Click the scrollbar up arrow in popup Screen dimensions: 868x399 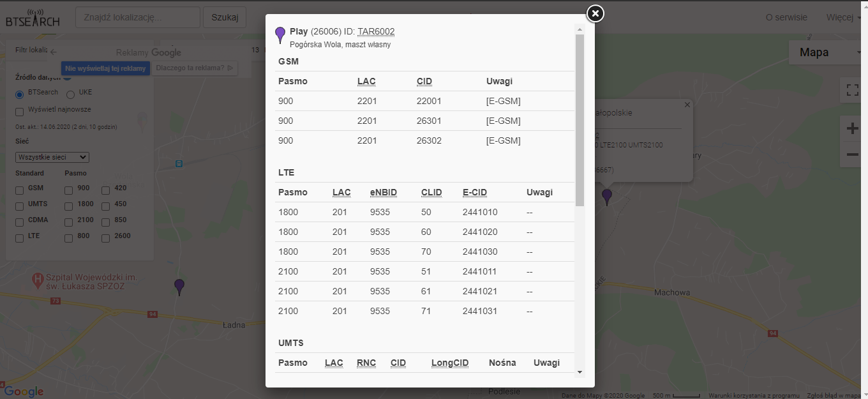[580, 29]
